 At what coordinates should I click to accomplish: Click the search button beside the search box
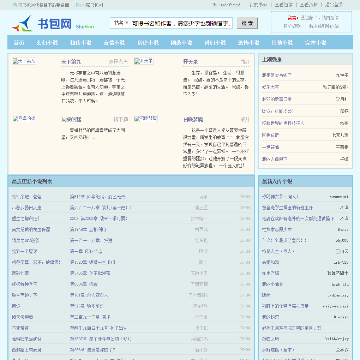(247, 23)
